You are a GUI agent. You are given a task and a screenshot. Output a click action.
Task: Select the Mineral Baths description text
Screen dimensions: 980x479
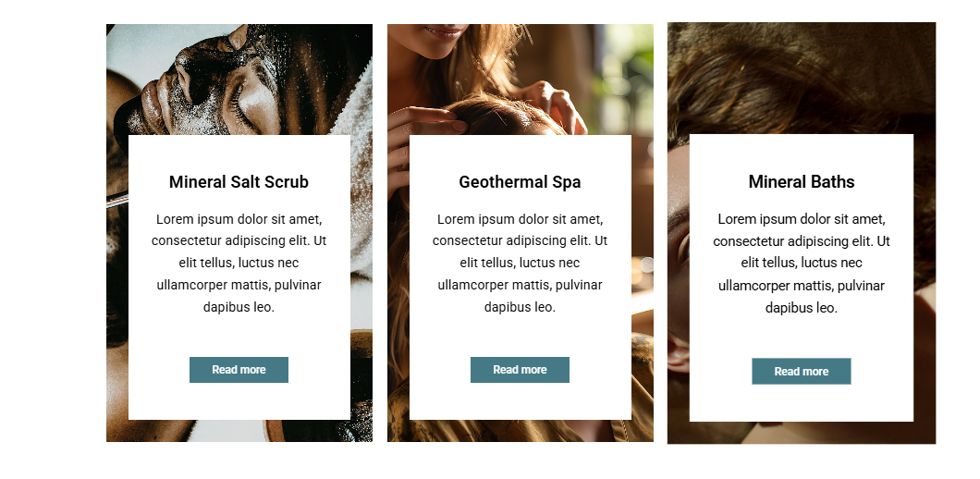[x=802, y=264]
